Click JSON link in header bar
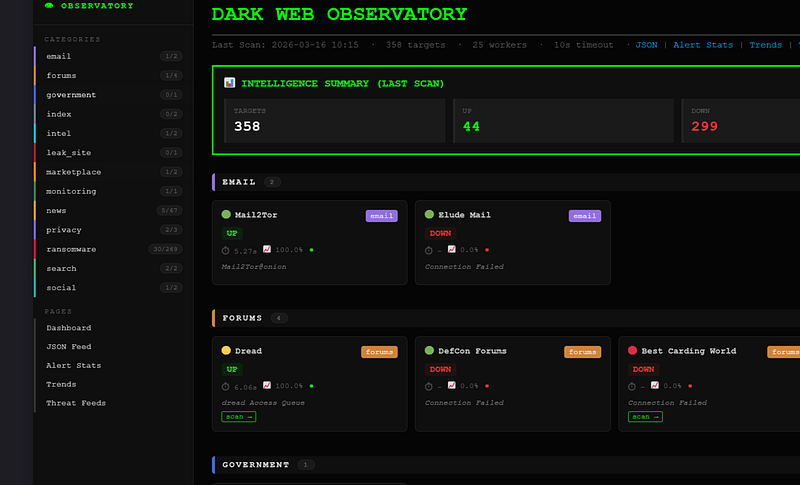This screenshot has width=800, height=485. (x=646, y=45)
